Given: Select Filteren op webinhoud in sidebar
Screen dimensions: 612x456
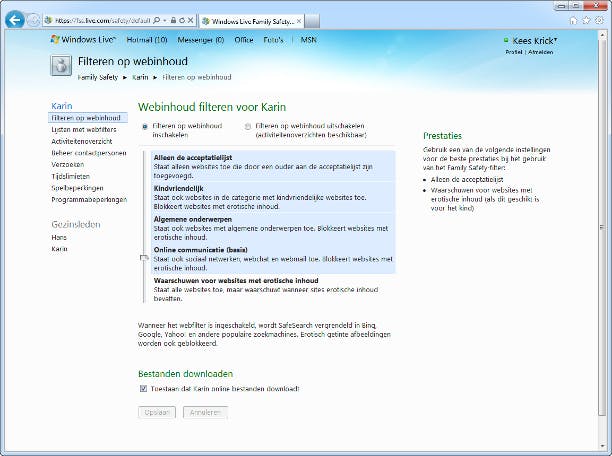Looking at the screenshot, I should pos(88,118).
